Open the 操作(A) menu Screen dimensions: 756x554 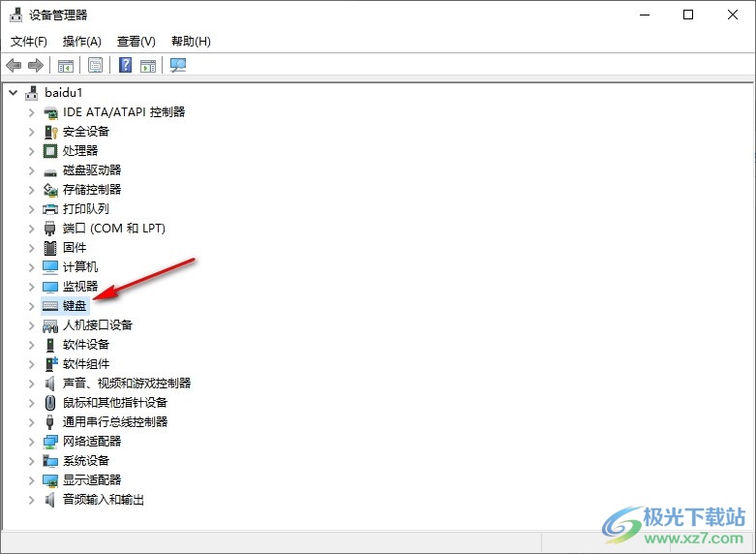tap(82, 42)
